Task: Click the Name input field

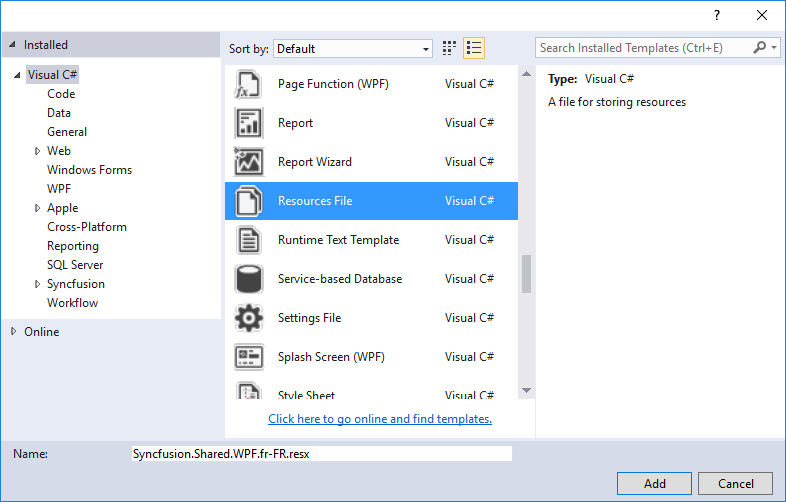Action: click(322, 454)
